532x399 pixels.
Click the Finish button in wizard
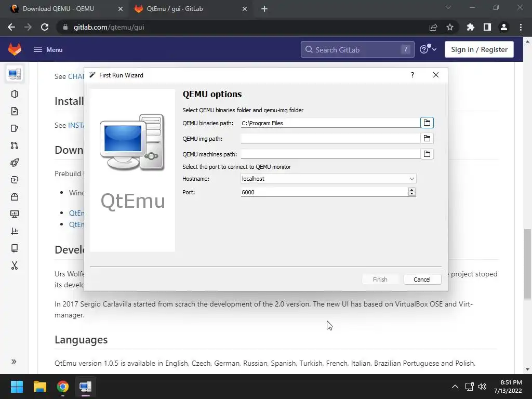pos(380,279)
